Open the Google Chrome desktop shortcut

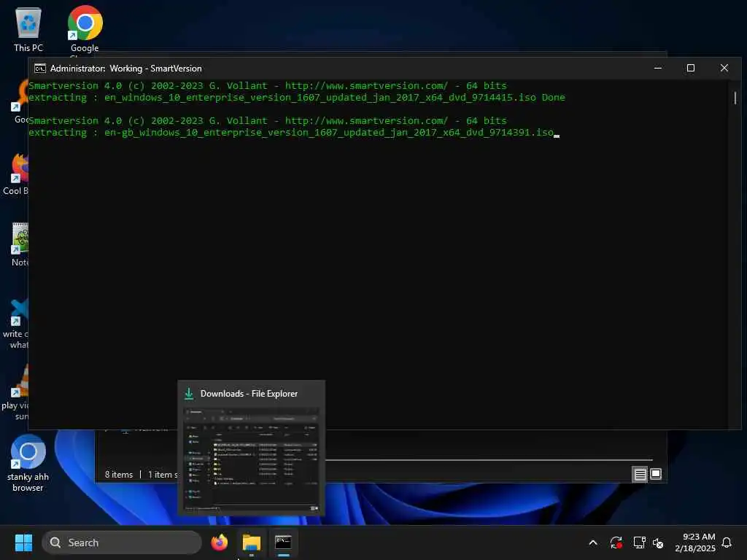(x=85, y=29)
